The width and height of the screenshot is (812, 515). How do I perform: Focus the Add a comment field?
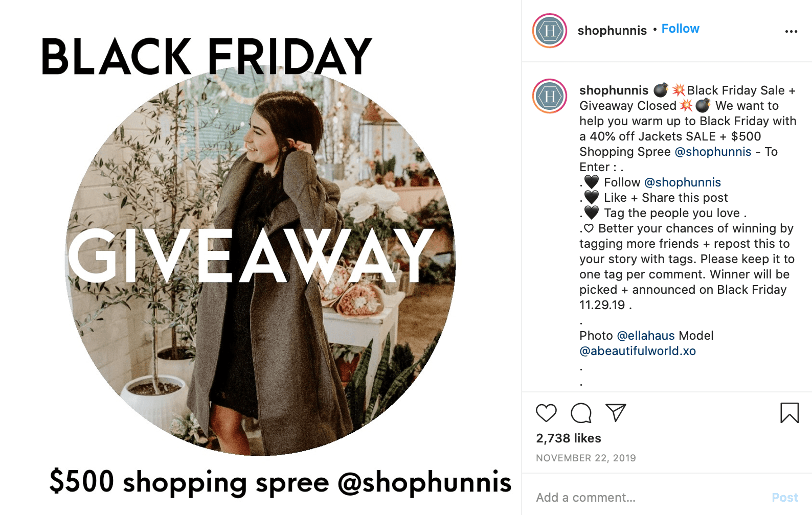649,498
